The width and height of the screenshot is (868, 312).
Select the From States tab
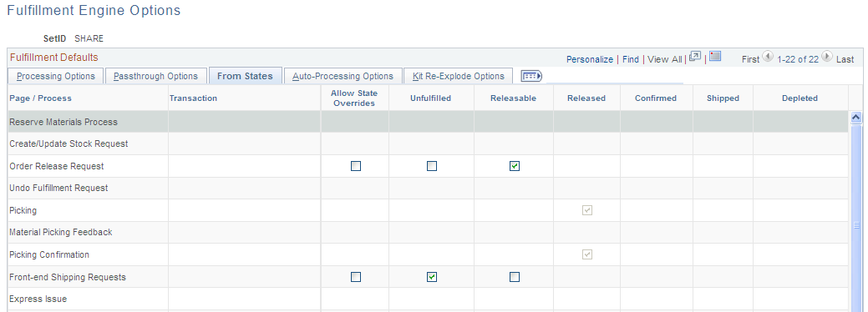coord(246,76)
